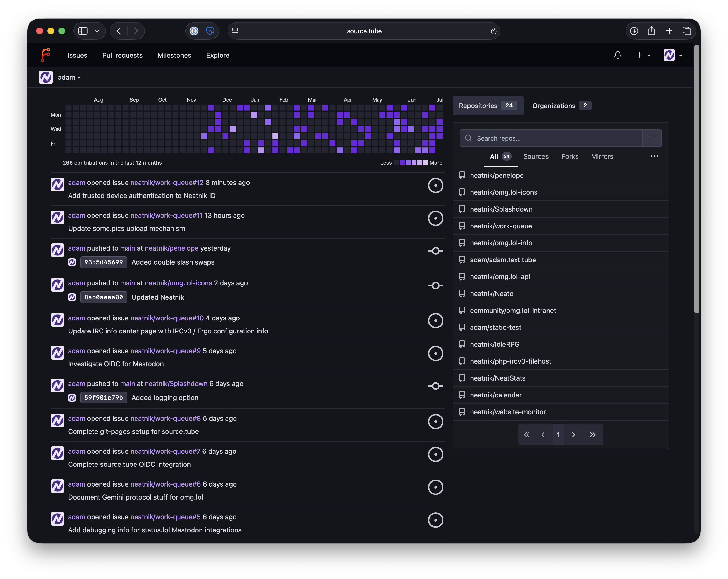Screen dimensions: 728x579
Task: Open commit 8ab0aeea00
Action: coord(104,297)
